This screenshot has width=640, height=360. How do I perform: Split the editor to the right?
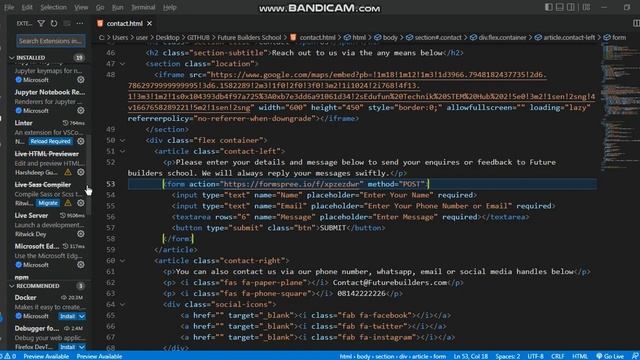pos(636,23)
